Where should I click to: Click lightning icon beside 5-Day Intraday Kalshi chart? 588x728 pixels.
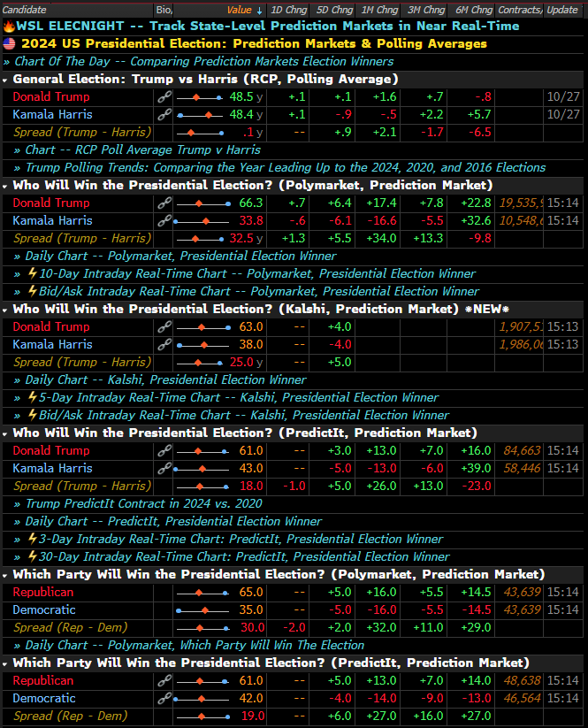(x=32, y=398)
